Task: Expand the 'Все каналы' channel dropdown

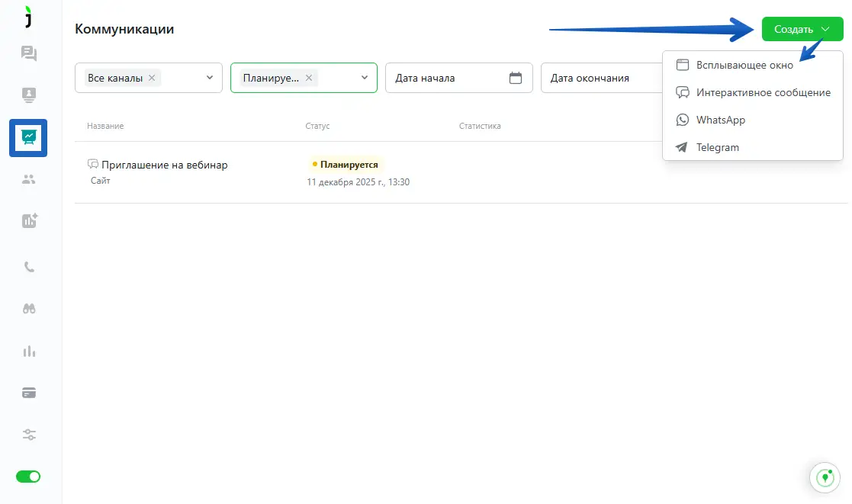Action: (x=210, y=78)
